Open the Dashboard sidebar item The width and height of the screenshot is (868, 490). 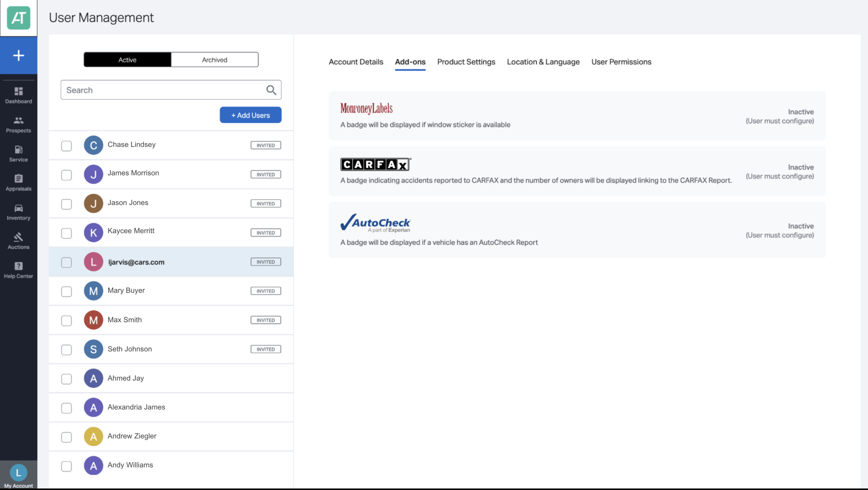pyautogui.click(x=19, y=95)
